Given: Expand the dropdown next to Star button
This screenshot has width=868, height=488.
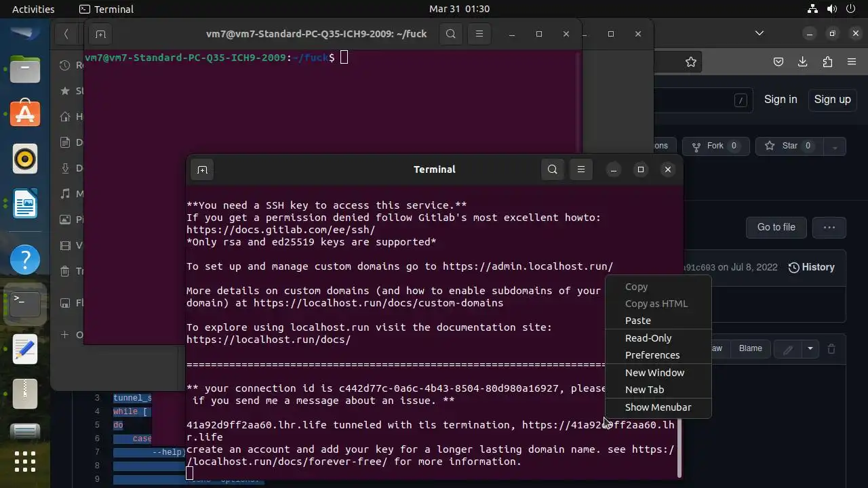Looking at the screenshot, I should [835, 146].
